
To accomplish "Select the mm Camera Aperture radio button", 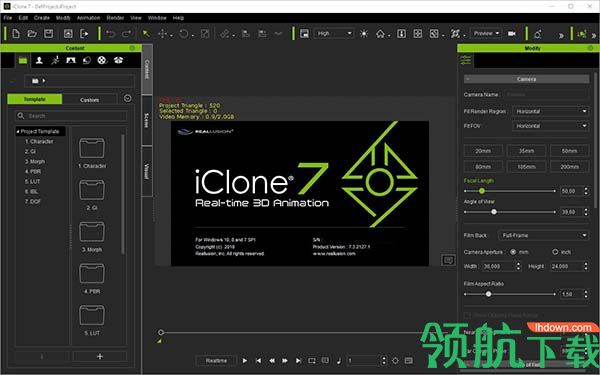I will 513,252.
